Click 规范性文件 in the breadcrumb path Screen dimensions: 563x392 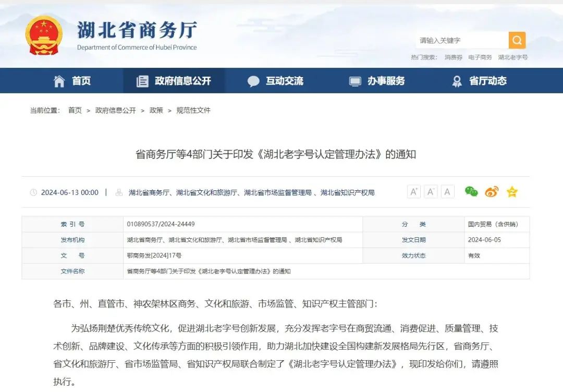coord(193,111)
